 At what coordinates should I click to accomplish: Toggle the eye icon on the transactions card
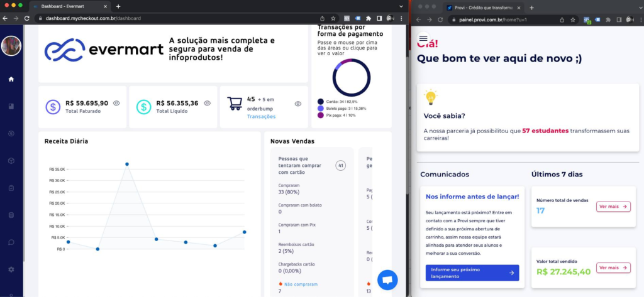tap(297, 104)
